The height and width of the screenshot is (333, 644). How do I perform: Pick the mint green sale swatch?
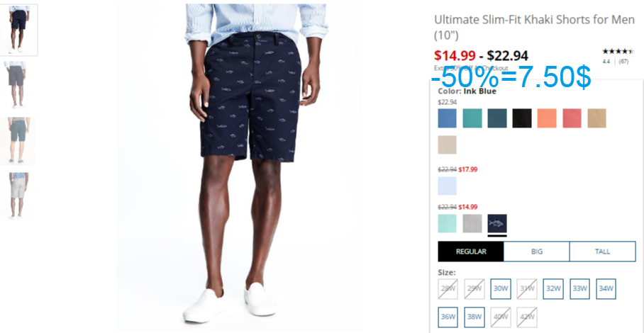[447, 223]
